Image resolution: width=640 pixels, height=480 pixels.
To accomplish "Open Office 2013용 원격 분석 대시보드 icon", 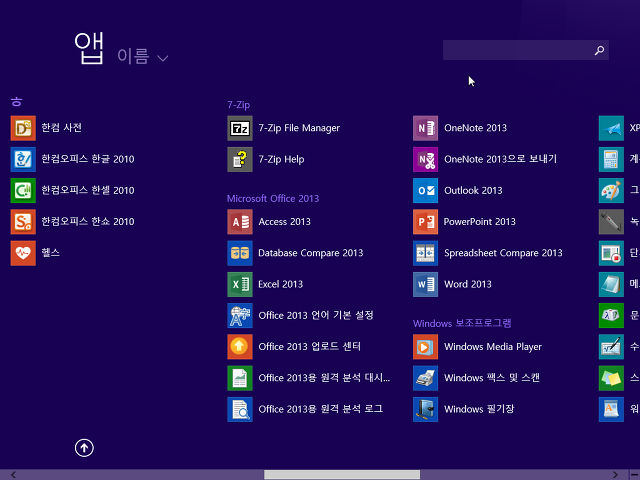I will pyautogui.click(x=240, y=378).
